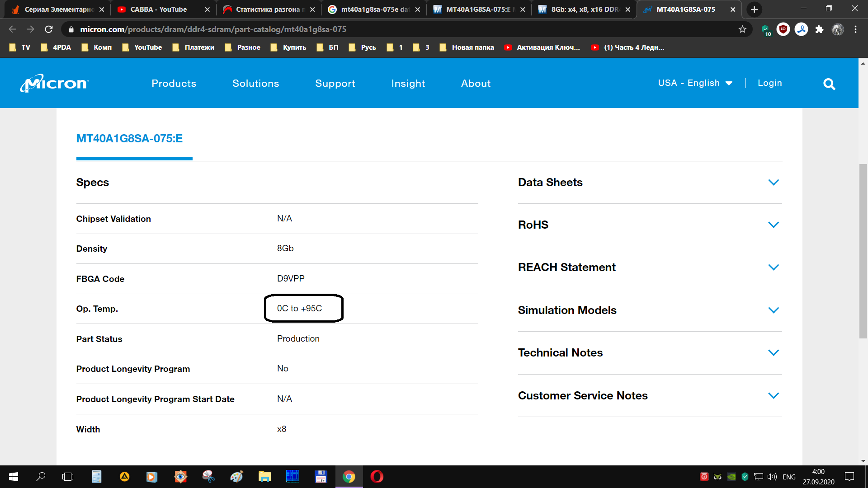Open the USA - English language dropdown
868x488 pixels.
[695, 83]
